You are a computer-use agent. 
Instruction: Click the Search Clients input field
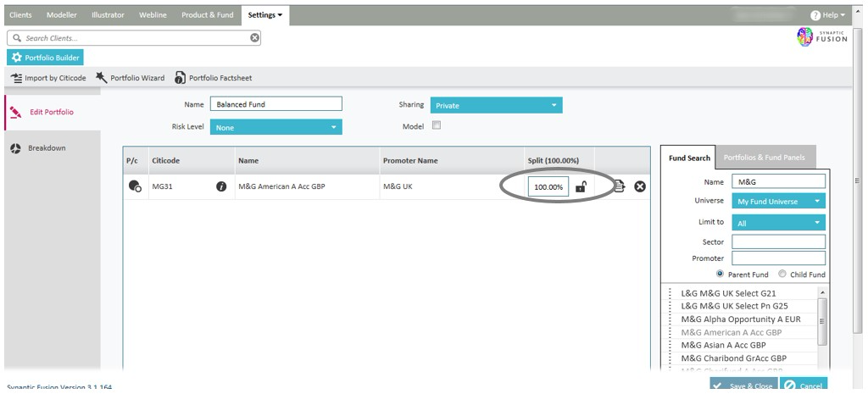133,38
